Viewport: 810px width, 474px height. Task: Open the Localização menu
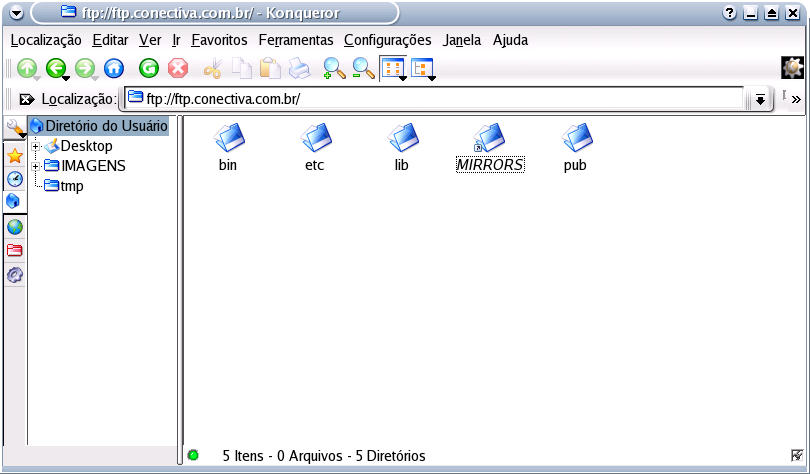coord(46,40)
